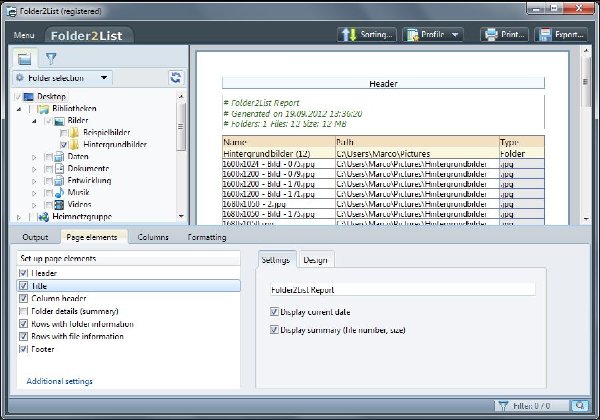600x420 pixels.
Task: Collapse the Bilder tree node
Action: [x=34, y=121]
